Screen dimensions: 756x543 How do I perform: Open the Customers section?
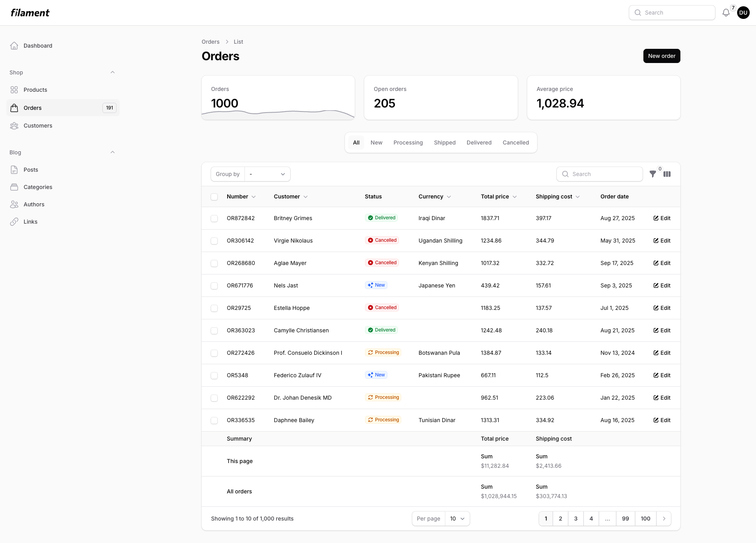38,125
